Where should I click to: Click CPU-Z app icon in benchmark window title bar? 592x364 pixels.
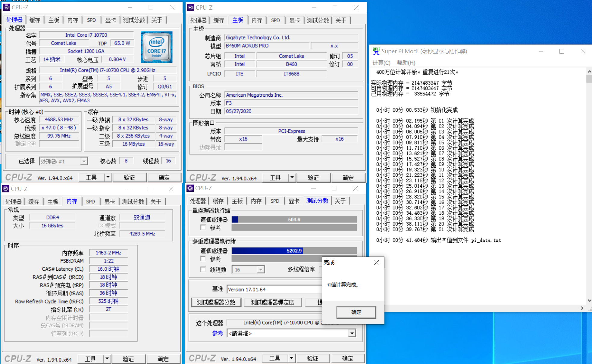pos(190,188)
